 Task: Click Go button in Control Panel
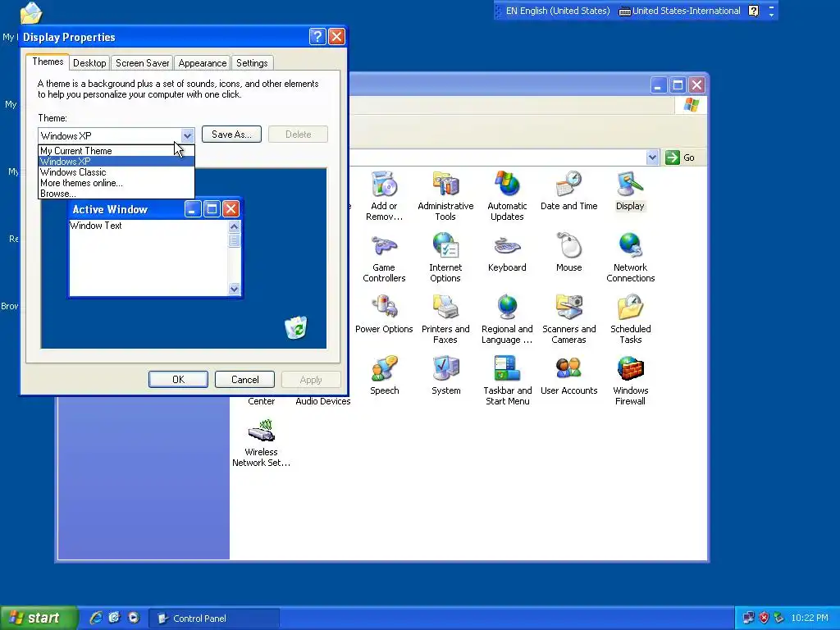point(680,157)
